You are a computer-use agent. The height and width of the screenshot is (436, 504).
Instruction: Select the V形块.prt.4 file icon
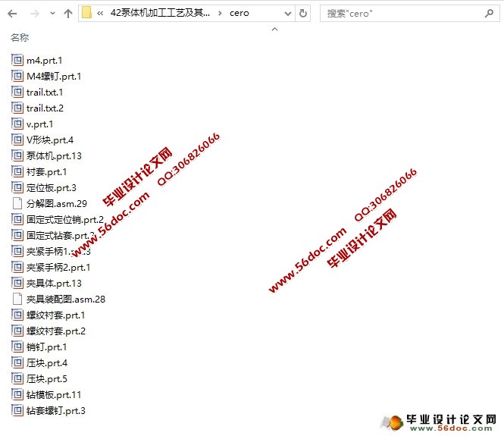17,140
